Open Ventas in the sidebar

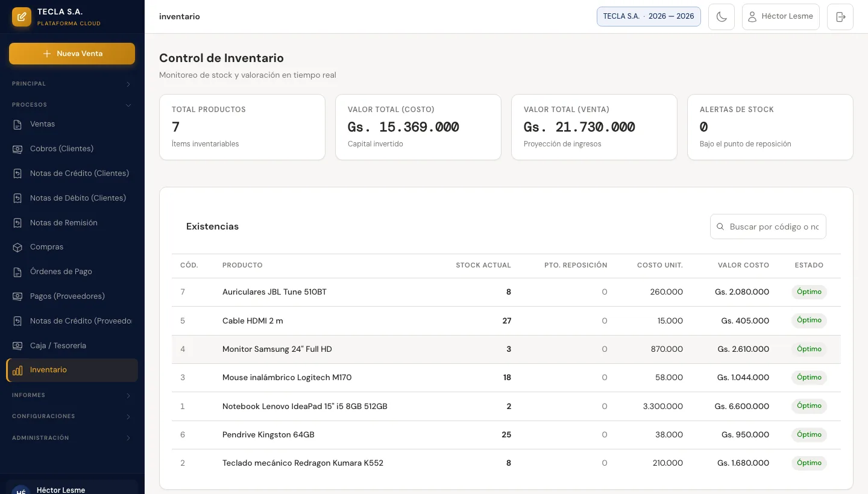[72, 124]
